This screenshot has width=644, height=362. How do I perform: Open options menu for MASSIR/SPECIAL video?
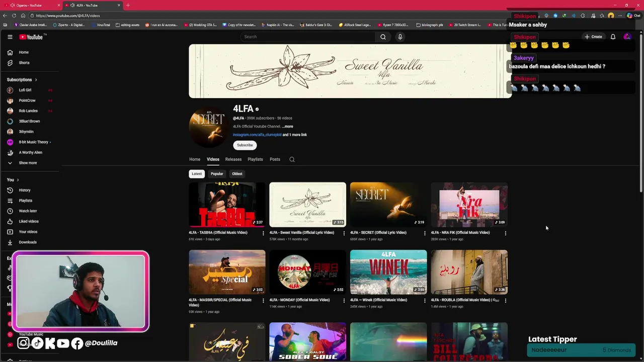263,300
